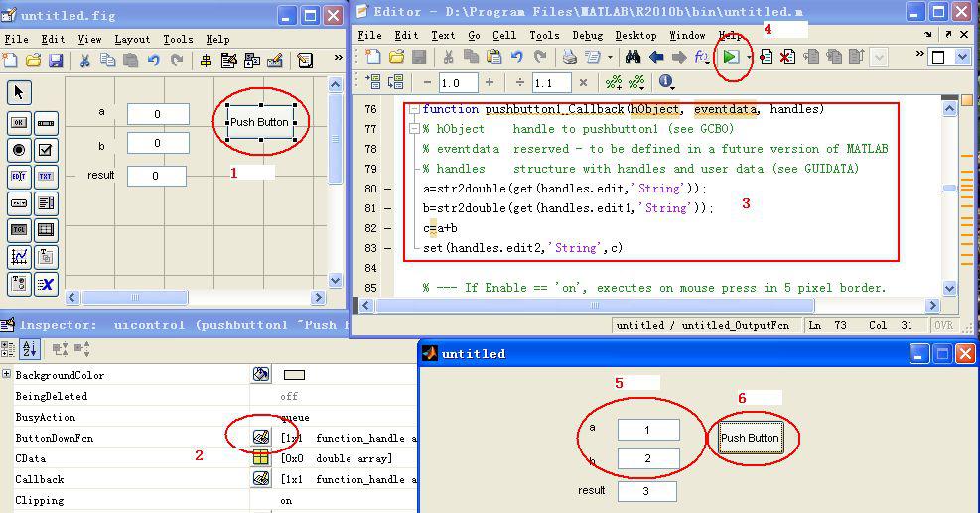Pick the Radio Button component in palette
The image size is (980, 513).
pyautogui.click(x=19, y=150)
